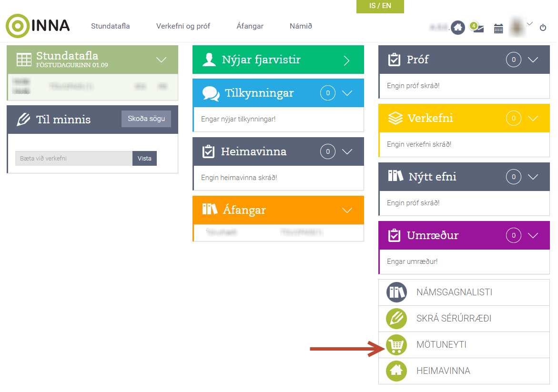The height and width of the screenshot is (392, 558).
Task: Focus the Bæta við verkefni field
Action: (74, 158)
